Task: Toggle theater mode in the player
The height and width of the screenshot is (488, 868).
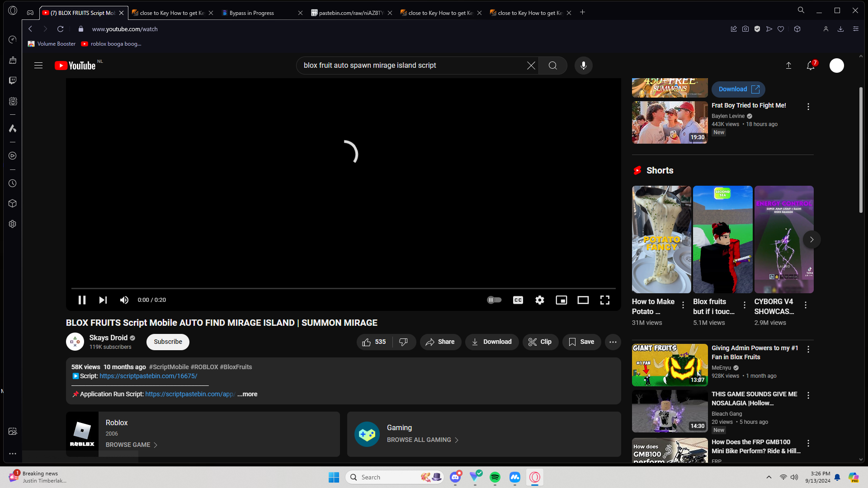Action: pos(583,300)
